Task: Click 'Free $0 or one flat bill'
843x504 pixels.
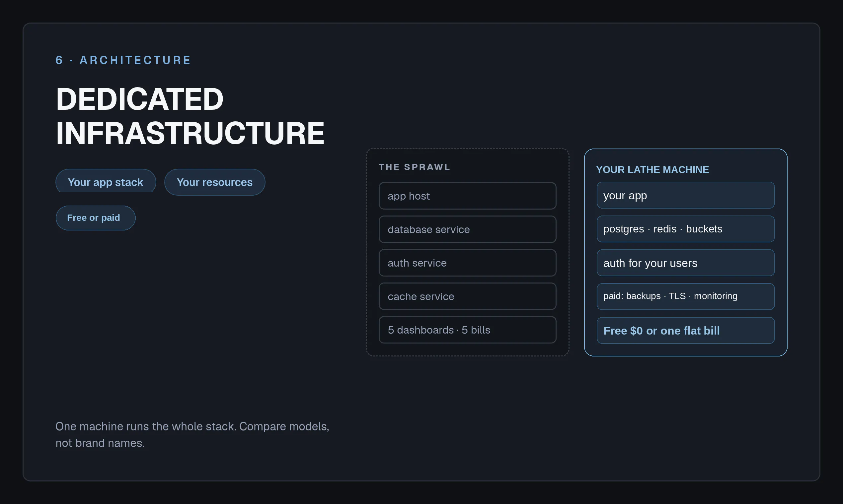Action: (686, 331)
